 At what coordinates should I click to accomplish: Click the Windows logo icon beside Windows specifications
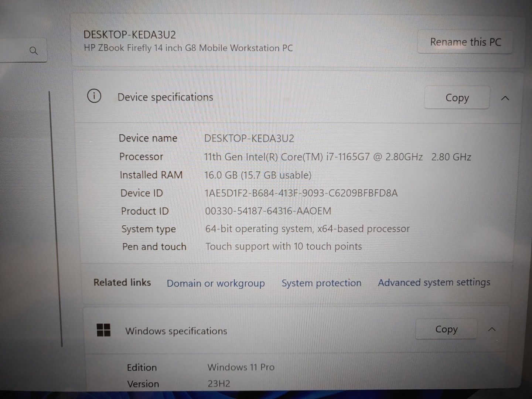(103, 330)
